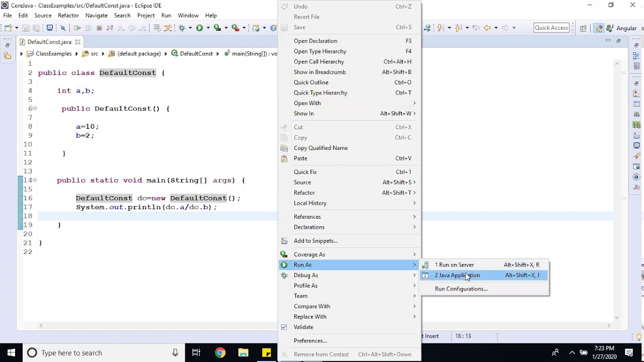644x362 pixels.
Task: Click the Coverage run toolbar icon
Action: point(217,28)
